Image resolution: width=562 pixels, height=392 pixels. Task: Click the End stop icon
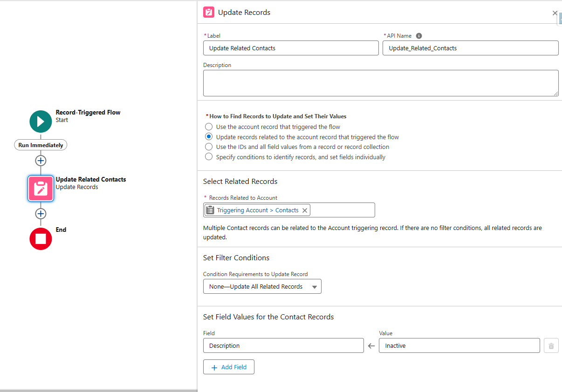pyautogui.click(x=41, y=239)
